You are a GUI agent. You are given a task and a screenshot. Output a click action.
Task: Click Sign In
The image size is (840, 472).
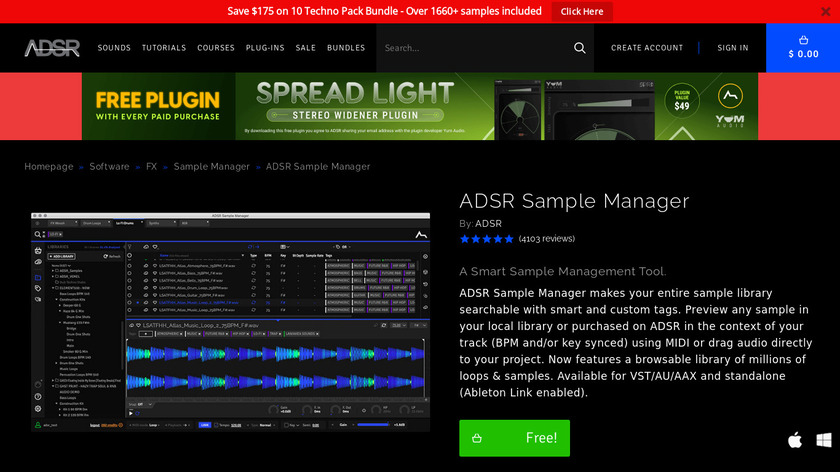pyautogui.click(x=732, y=48)
